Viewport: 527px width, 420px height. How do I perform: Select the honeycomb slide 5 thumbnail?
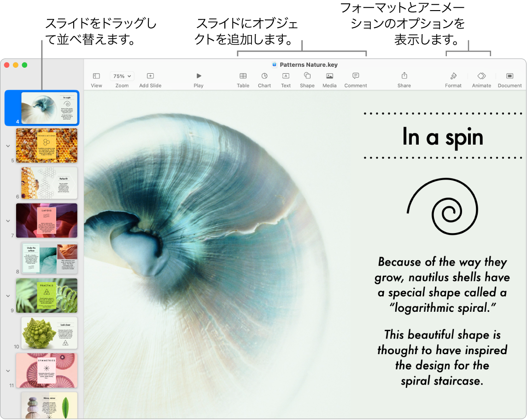click(47, 146)
